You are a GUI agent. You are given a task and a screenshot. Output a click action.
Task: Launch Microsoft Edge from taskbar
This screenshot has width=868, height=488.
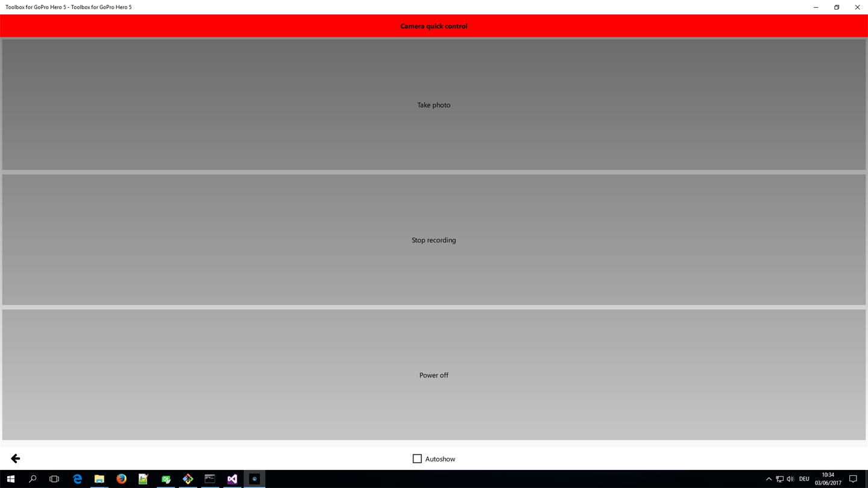77,479
